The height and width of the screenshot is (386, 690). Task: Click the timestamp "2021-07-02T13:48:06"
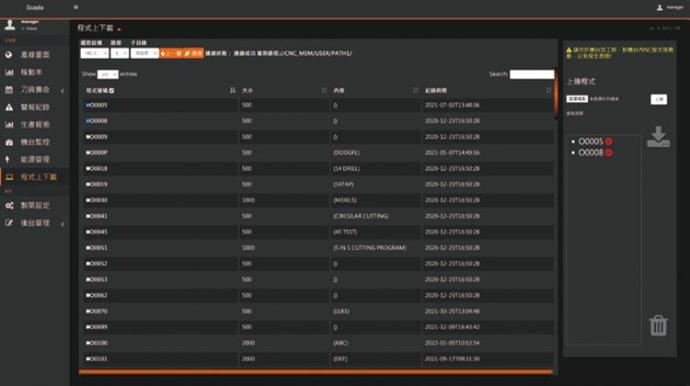pyautogui.click(x=452, y=105)
